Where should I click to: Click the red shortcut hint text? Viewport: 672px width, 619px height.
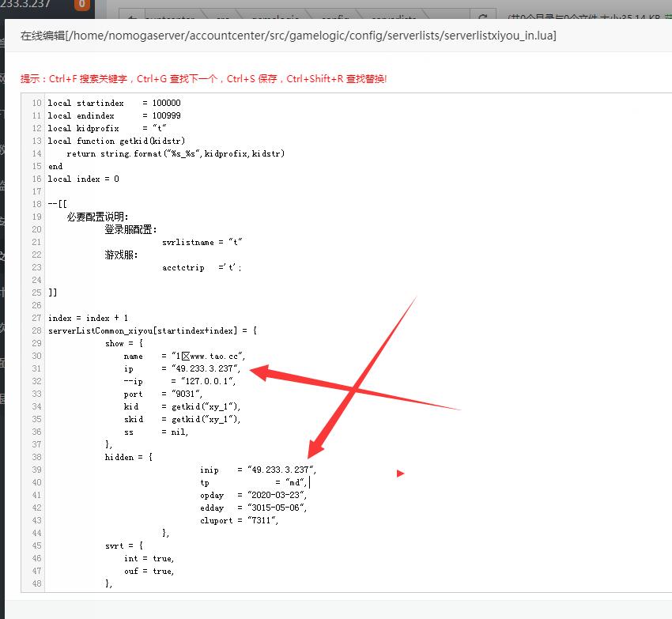(x=203, y=79)
